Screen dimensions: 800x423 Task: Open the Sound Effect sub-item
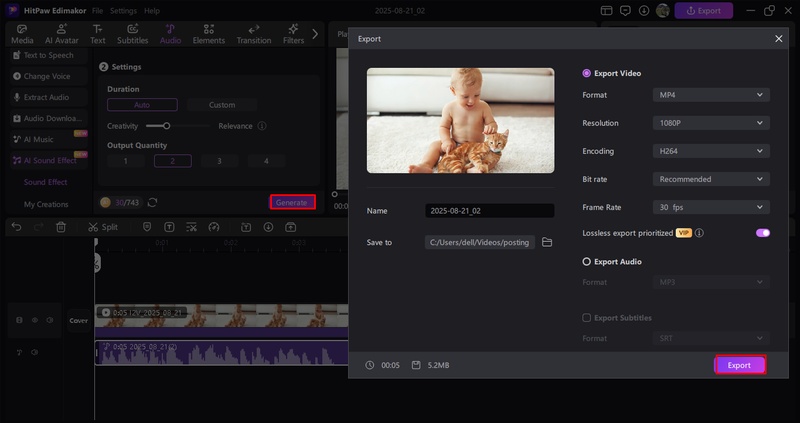tap(45, 182)
